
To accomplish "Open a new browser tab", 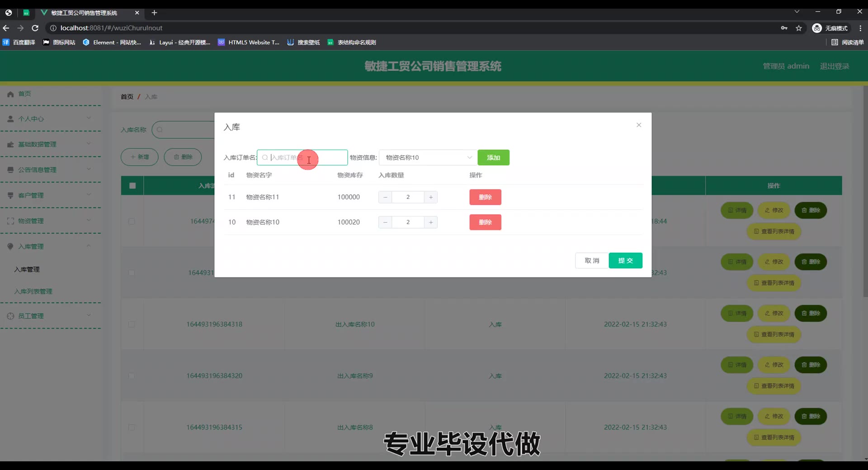I will point(154,13).
